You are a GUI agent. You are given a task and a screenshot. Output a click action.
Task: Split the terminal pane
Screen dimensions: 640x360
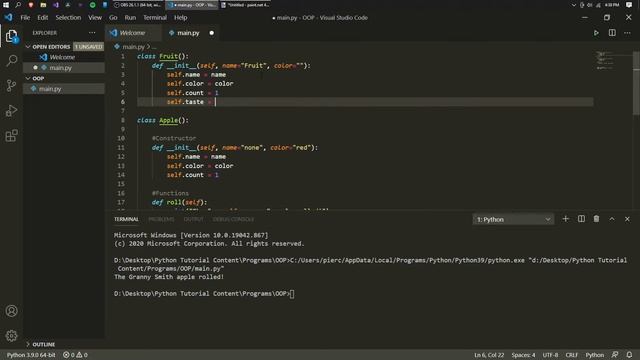(581, 219)
